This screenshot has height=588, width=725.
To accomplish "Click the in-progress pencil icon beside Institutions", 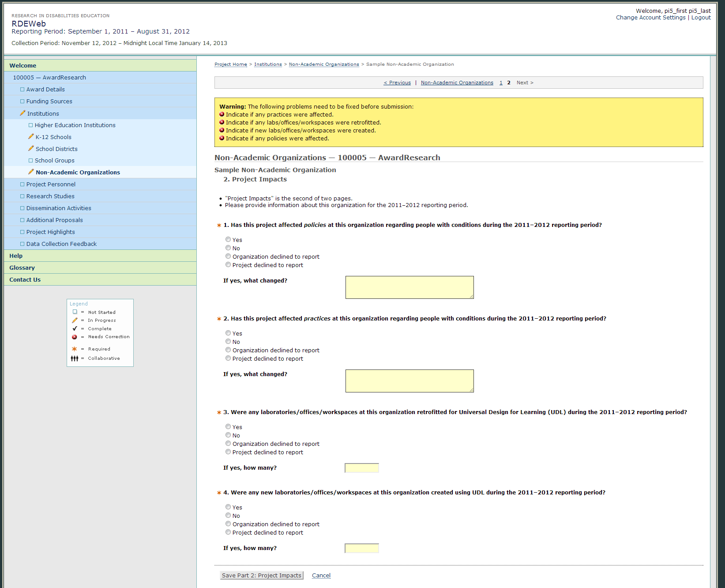I will [23, 113].
